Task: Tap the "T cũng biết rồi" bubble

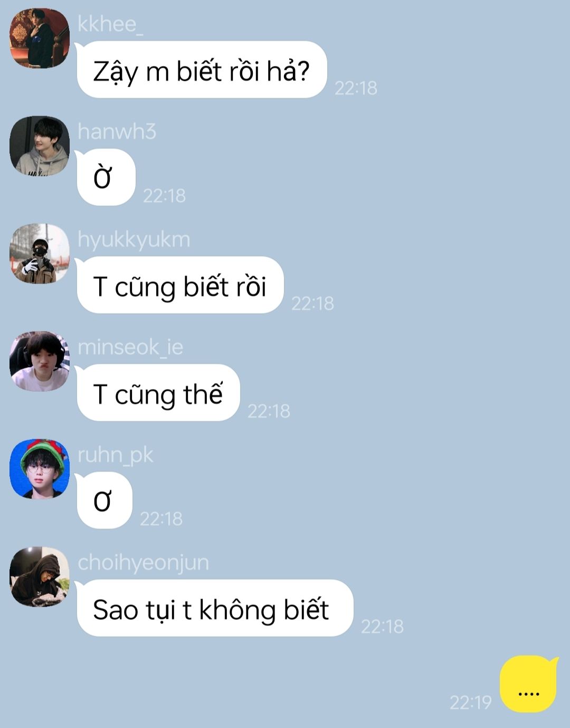Action: [180, 285]
